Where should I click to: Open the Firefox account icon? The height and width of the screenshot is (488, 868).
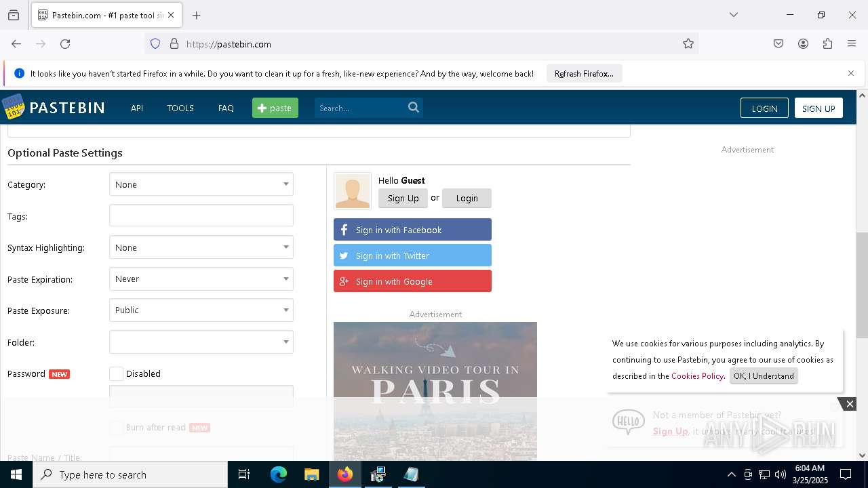[x=803, y=44]
